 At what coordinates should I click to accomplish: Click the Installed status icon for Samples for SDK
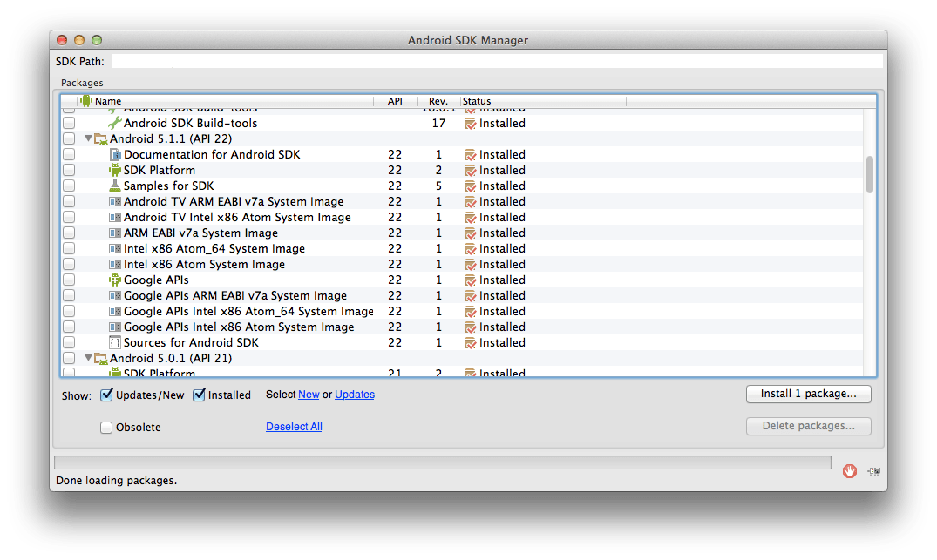tap(471, 186)
